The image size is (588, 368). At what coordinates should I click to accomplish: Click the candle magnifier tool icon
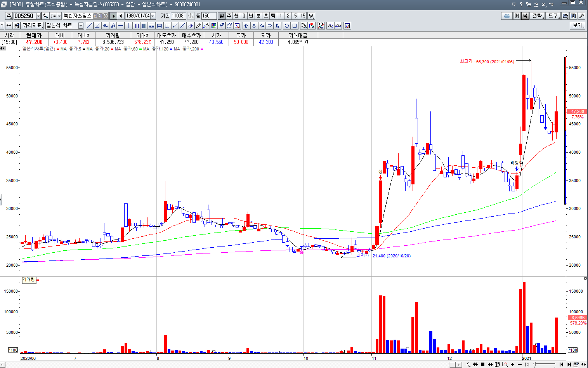click(x=312, y=26)
